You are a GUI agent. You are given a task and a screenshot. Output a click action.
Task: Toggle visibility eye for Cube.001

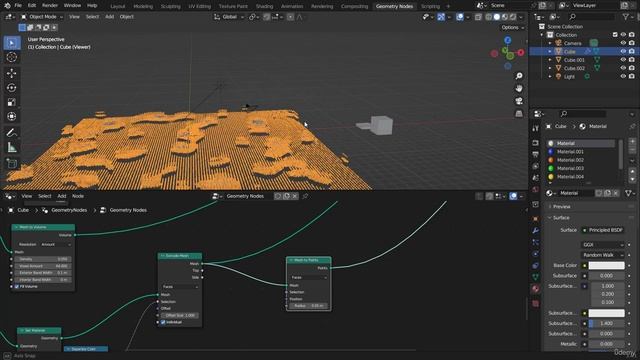click(x=623, y=60)
